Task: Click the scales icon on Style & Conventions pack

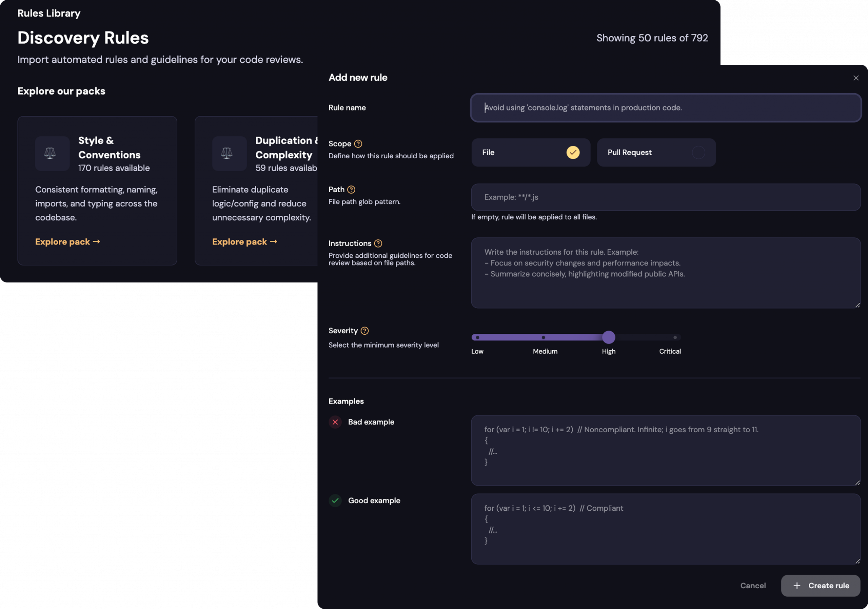Action: point(50,153)
